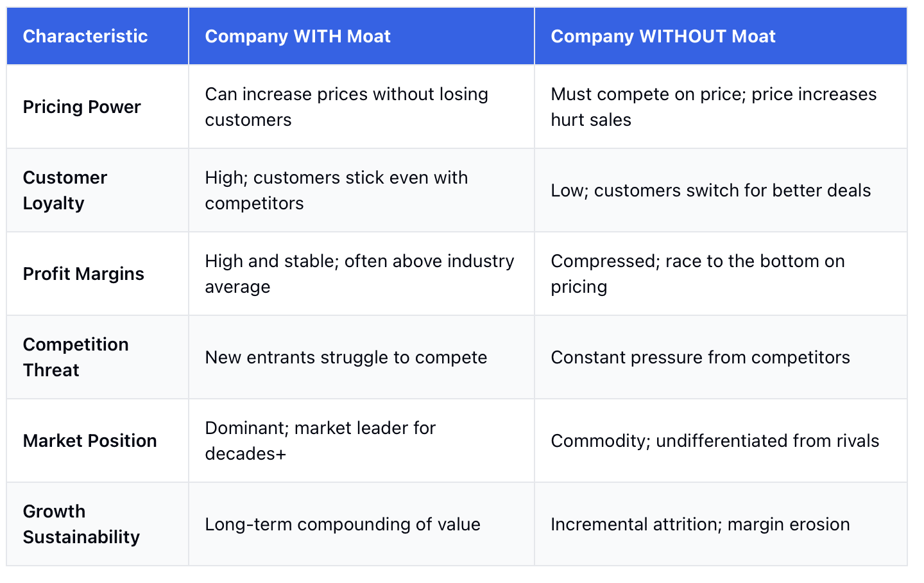Click the 'market leader for decades+' cell

click(x=361, y=440)
